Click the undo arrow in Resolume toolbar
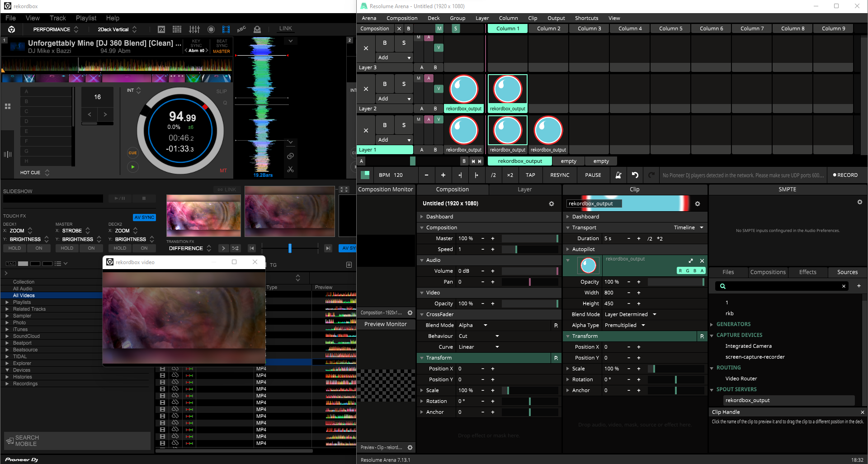 [635, 175]
